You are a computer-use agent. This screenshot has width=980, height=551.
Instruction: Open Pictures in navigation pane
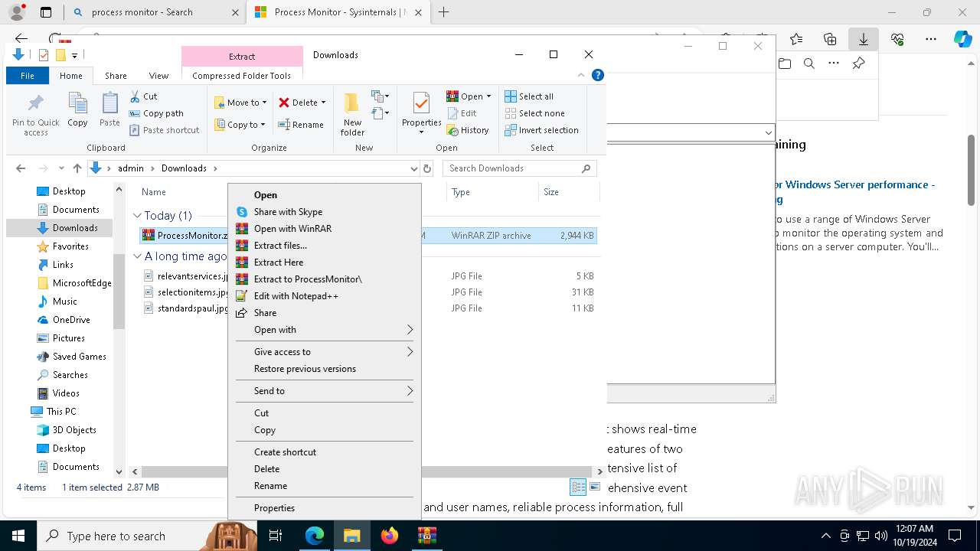(69, 338)
